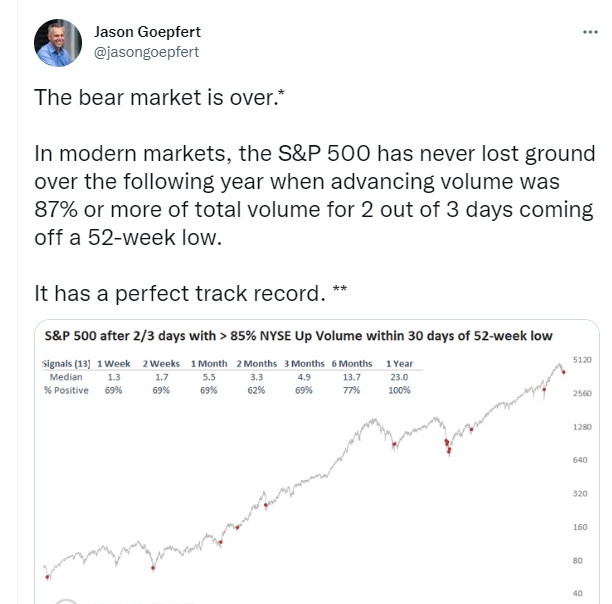612x604 pixels.
Task: Click the chart title about NYSE Up Volume
Action: pos(296,335)
